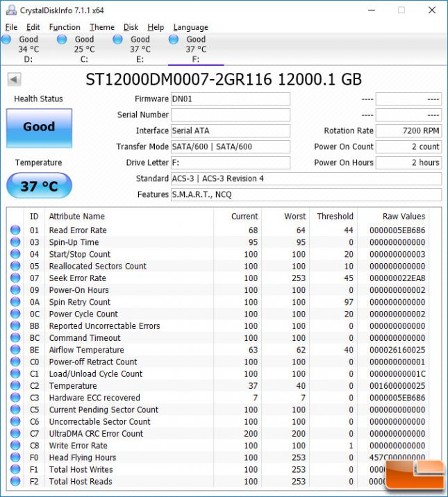The width and height of the screenshot is (448, 497).
Task: Click status icon for Head Flying Hours
Action: click(15, 457)
